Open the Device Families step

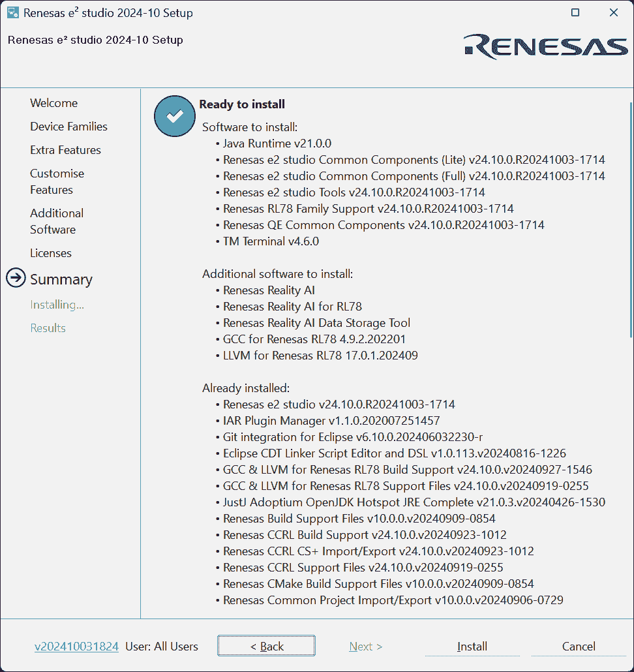pos(68,127)
